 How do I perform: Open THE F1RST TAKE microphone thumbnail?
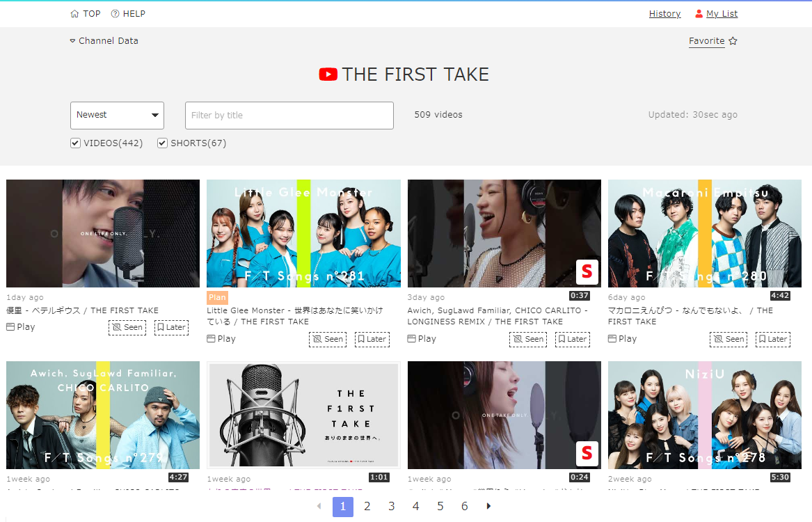pos(303,415)
